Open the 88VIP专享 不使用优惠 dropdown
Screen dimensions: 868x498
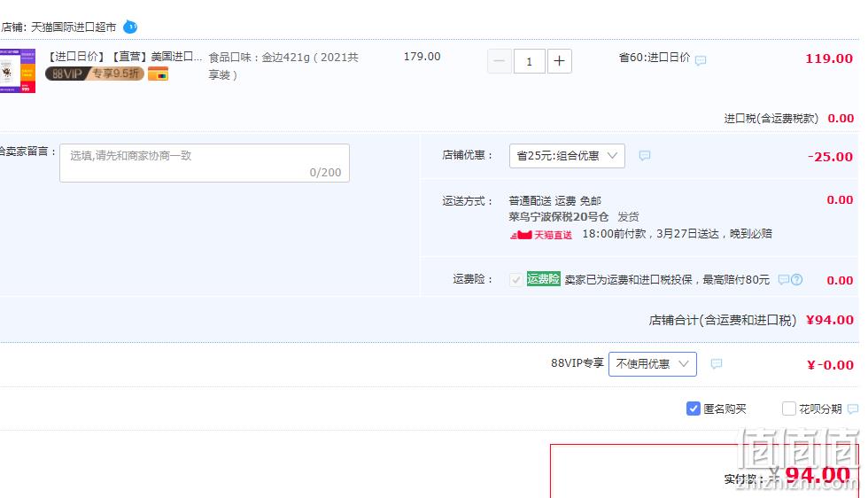[x=653, y=364]
